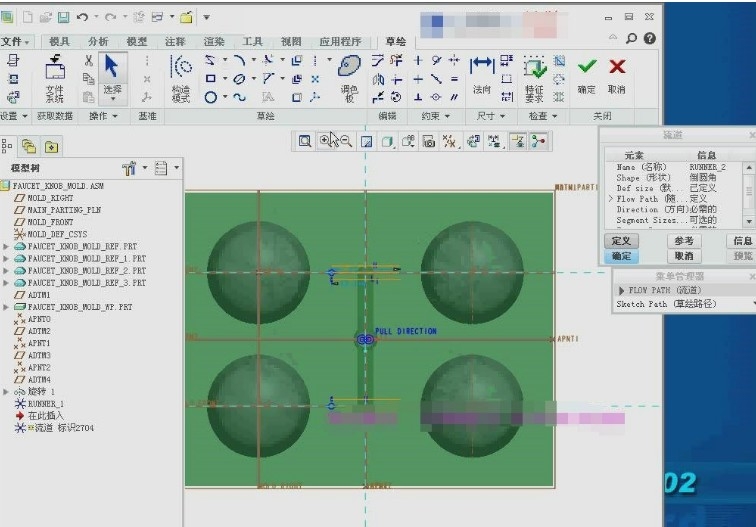Viewport: 756px width, 527px height.
Task: Select the arc sketch tool
Action: pyautogui.click(x=239, y=60)
